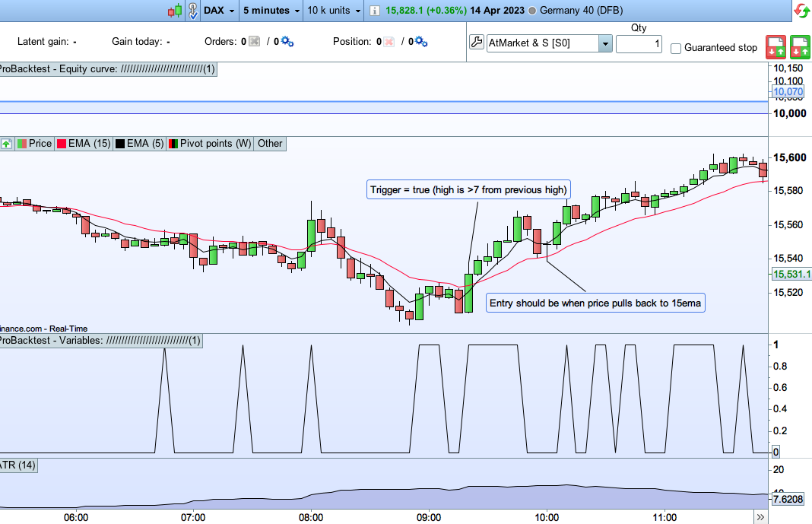Close positions using the red X icon
812x524 pixels.
pos(389,41)
